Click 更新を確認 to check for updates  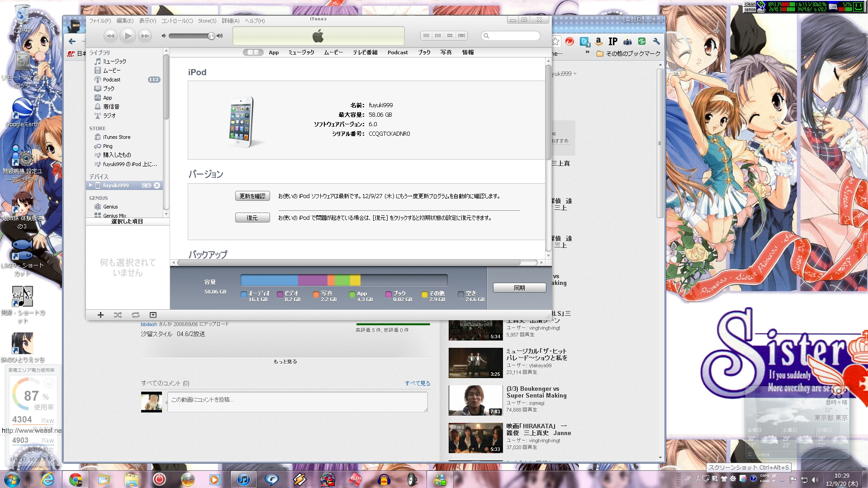click(x=252, y=196)
